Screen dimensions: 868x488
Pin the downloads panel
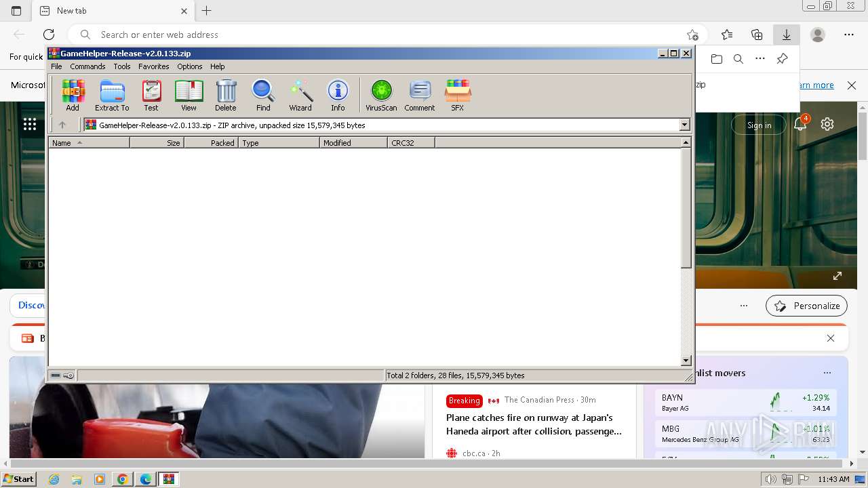[x=782, y=59]
